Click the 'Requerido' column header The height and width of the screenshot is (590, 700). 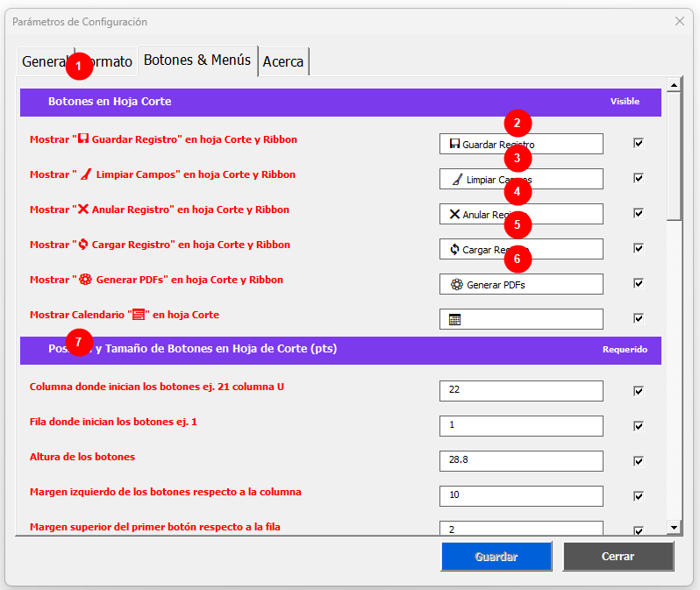[x=625, y=350]
